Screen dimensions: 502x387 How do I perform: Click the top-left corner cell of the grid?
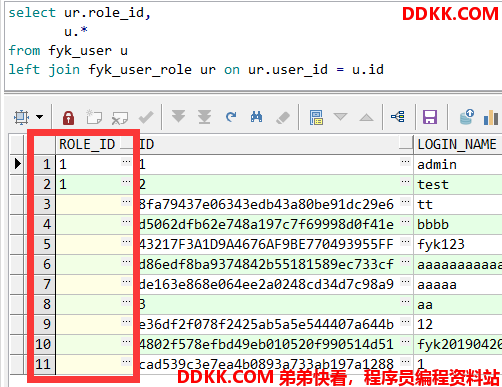[x=18, y=144]
